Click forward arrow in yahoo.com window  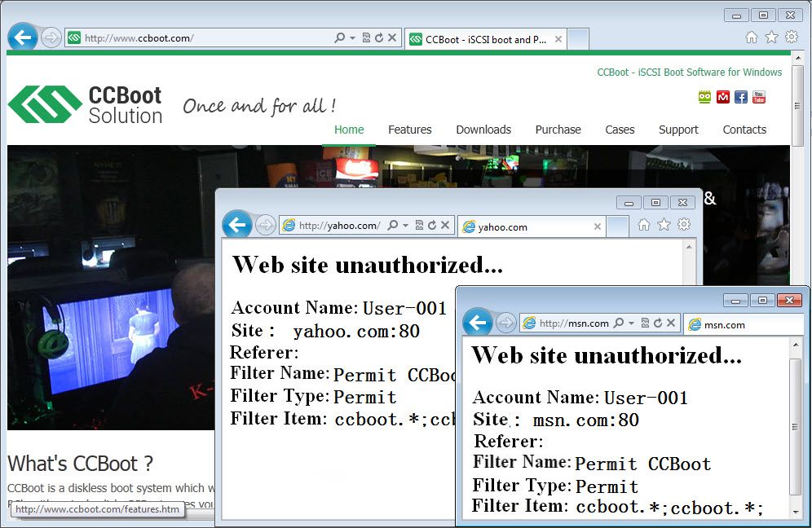[265, 225]
